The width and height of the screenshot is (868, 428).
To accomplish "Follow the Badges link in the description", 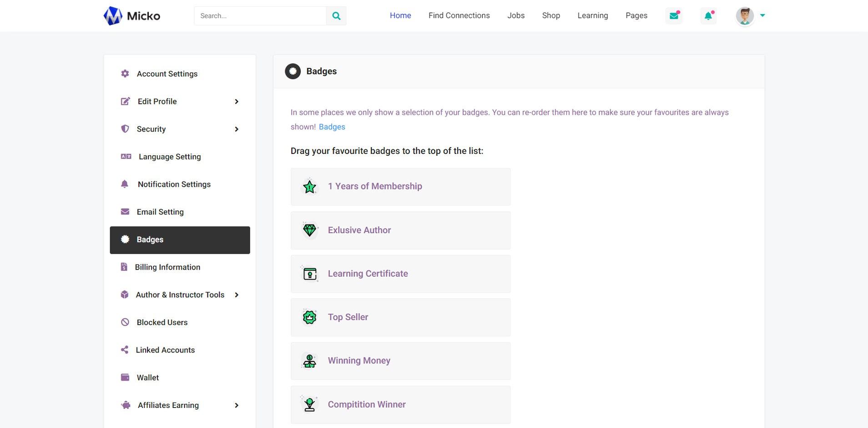I will [x=332, y=127].
